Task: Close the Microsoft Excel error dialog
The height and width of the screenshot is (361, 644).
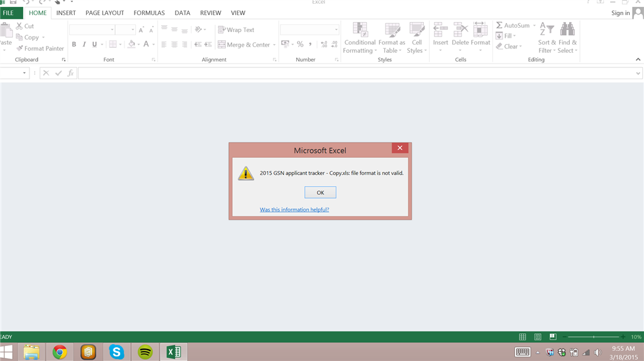Action: tap(399, 148)
